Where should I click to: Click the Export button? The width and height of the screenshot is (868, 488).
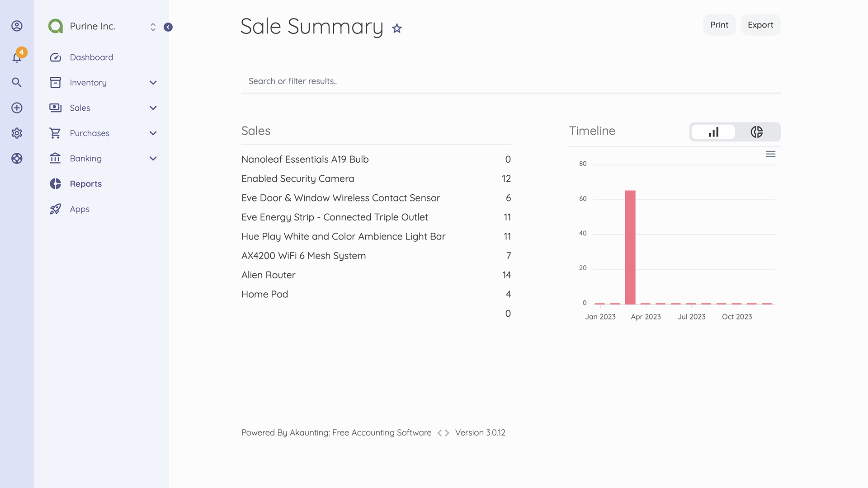(760, 25)
